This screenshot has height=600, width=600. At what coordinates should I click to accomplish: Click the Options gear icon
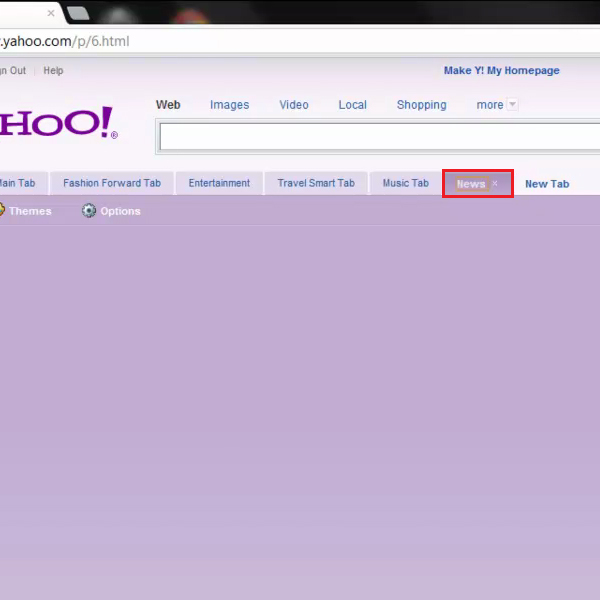89,210
